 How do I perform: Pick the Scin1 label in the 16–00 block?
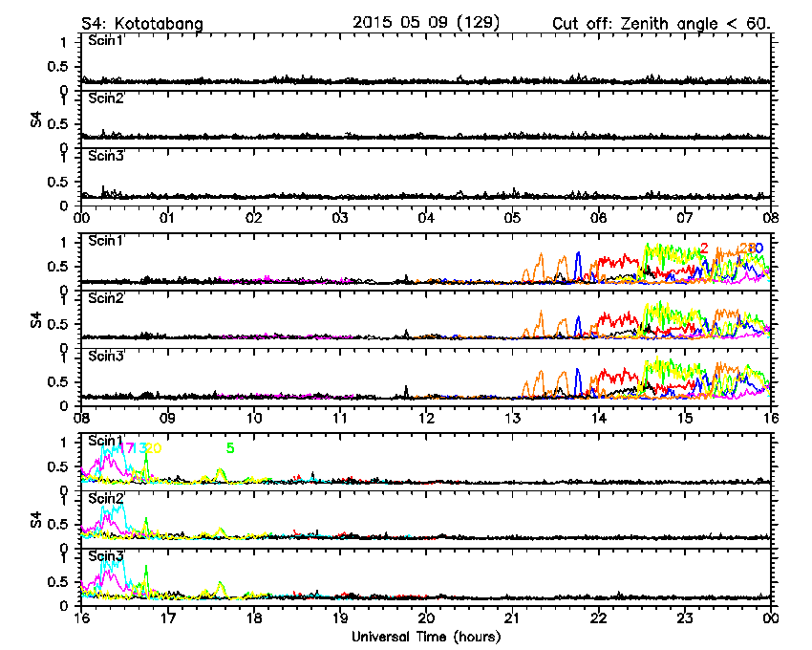[106, 441]
